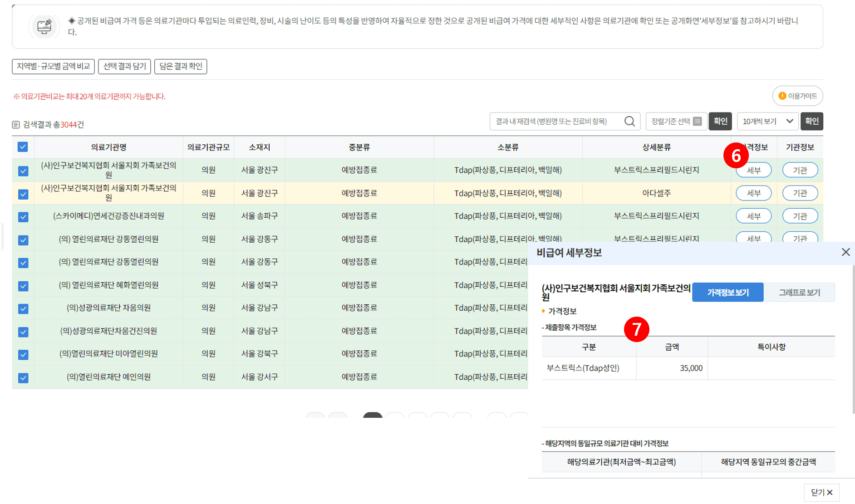Viewport: 855px width, 504px height.
Task: Click the 결과 내 재검색 search input field
Action: tap(554, 121)
